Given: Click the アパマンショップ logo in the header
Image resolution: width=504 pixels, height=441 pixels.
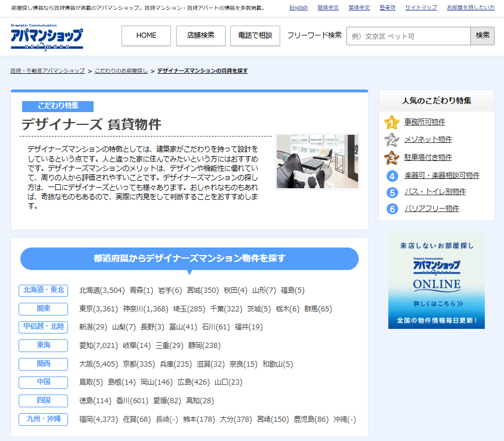Looking at the screenshot, I should pos(47,37).
